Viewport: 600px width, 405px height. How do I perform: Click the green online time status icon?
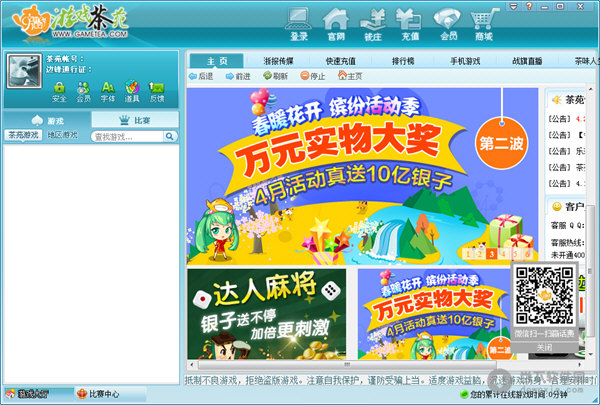464,394
